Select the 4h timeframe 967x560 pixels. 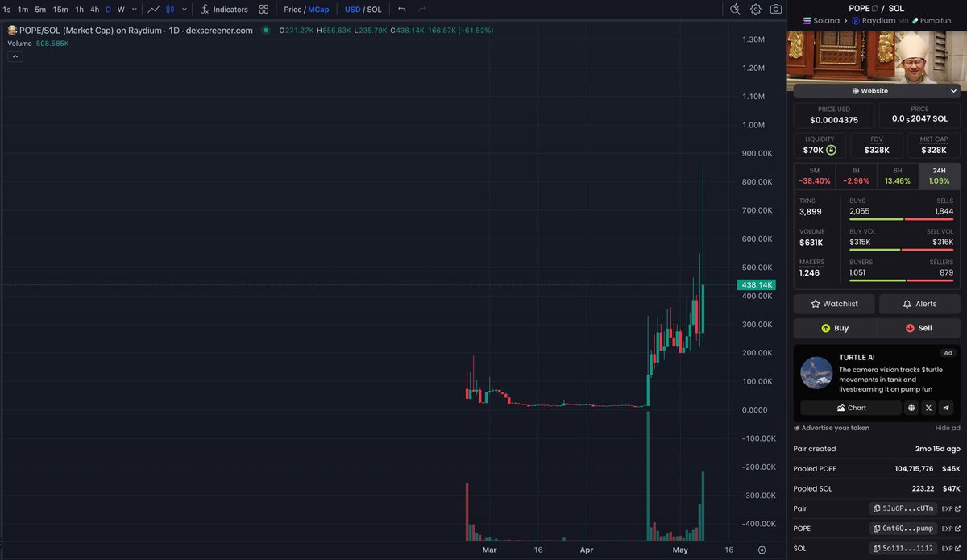pyautogui.click(x=94, y=10)
